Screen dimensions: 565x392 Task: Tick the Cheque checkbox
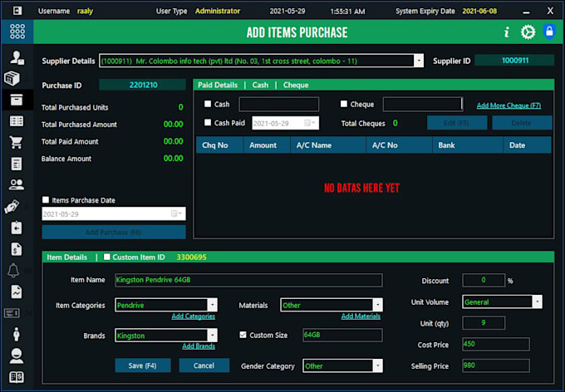344,104
